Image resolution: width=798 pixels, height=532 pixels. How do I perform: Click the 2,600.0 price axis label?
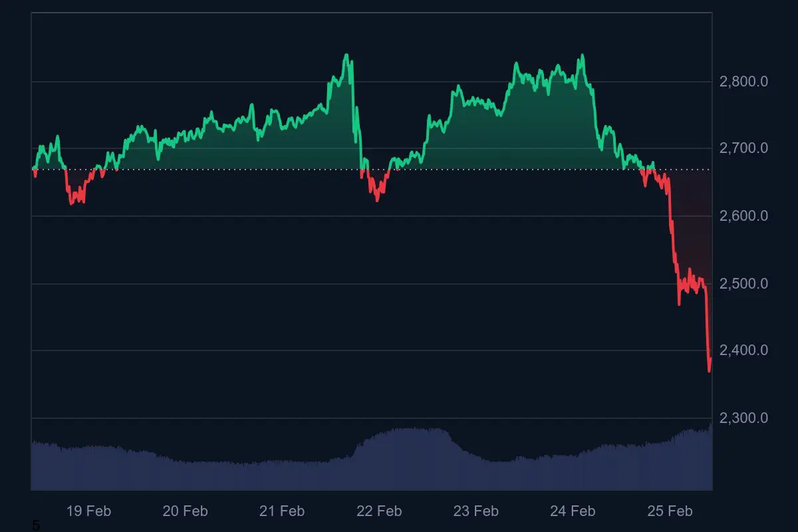(744, 215)
